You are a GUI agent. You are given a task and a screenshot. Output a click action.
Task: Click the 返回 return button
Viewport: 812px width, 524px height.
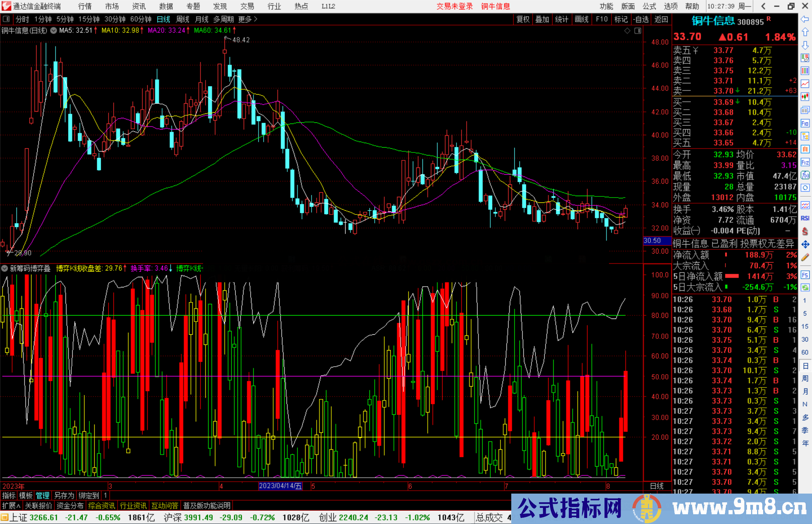coord(661,19)
